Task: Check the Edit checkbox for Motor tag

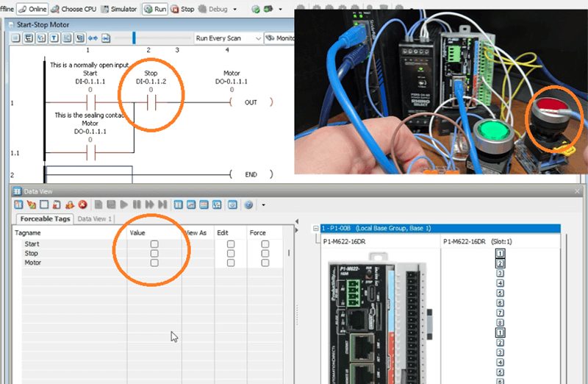Action: 231,263
